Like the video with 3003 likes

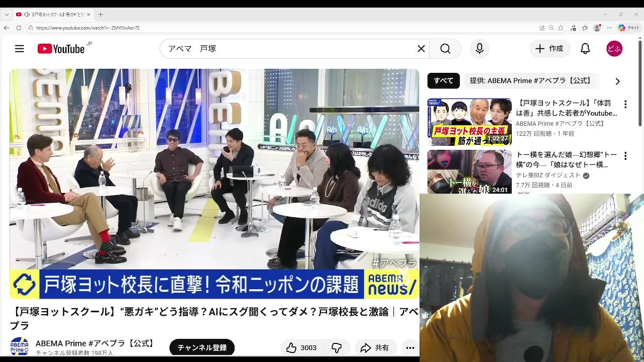[x=301, y=347]
